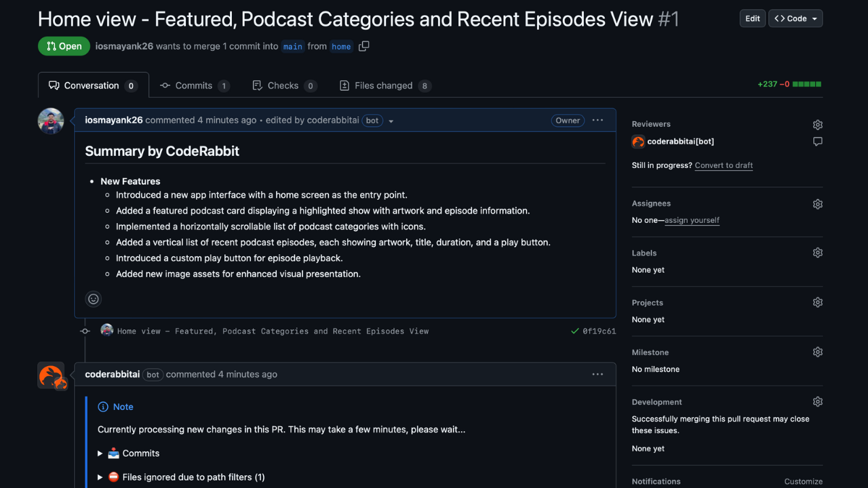
Task: Open Reviewers settings gear
Action: [818, 125]
